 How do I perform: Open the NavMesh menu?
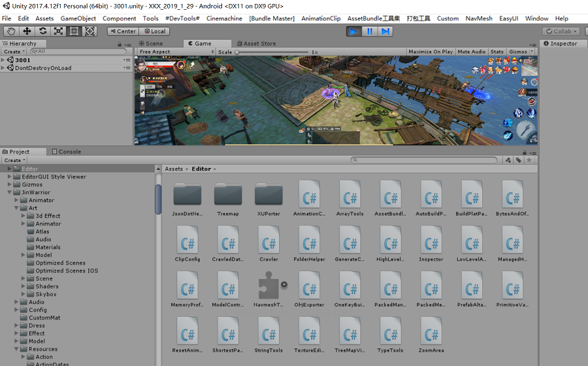coord(479,18)
